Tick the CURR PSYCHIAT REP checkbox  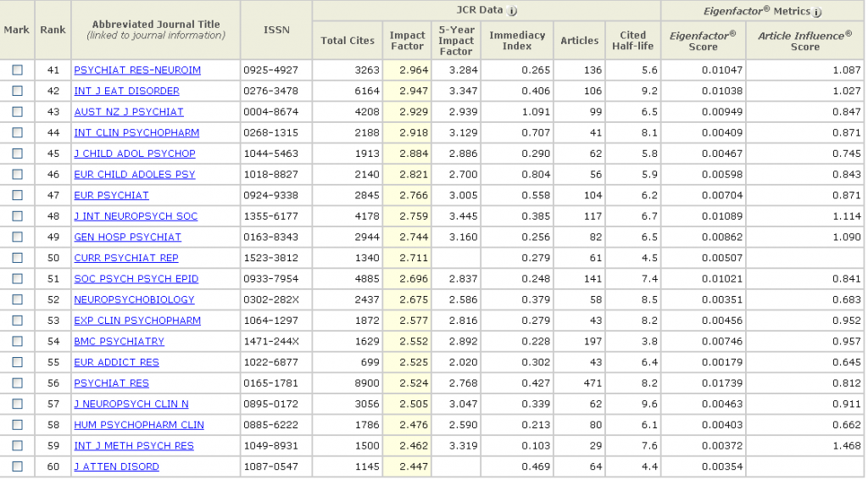pos(17,258)
